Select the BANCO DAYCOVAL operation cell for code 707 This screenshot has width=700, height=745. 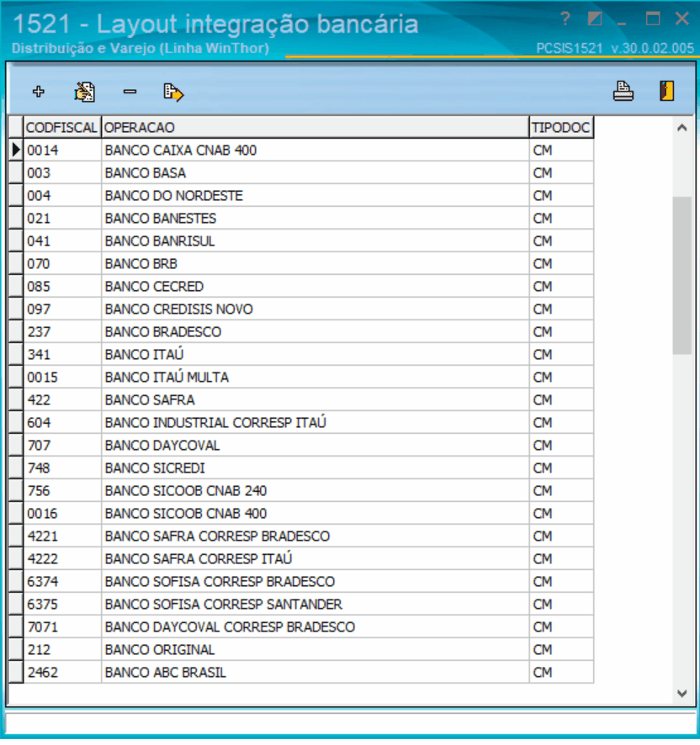(316, 446)
